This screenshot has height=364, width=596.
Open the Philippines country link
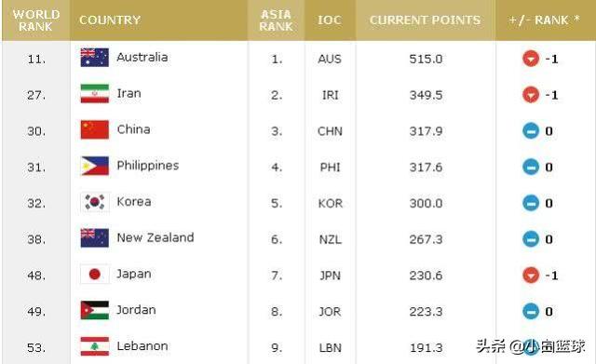tap(148, 166)
